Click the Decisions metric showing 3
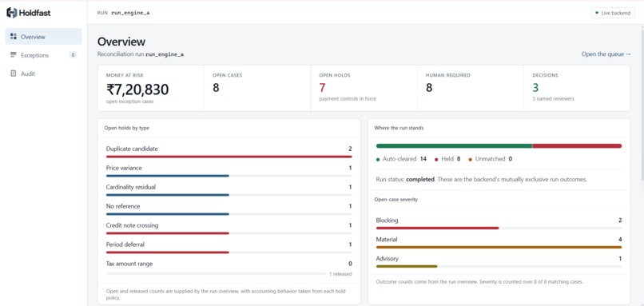 click(577, 88)
